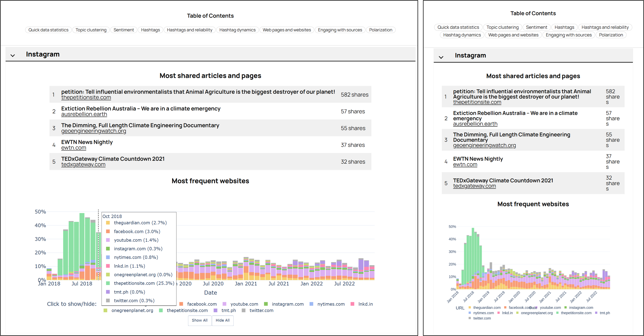Open Hashtag dynamics in right table of contents
This screenshot has height=336, width=644.
coord(462,35)
